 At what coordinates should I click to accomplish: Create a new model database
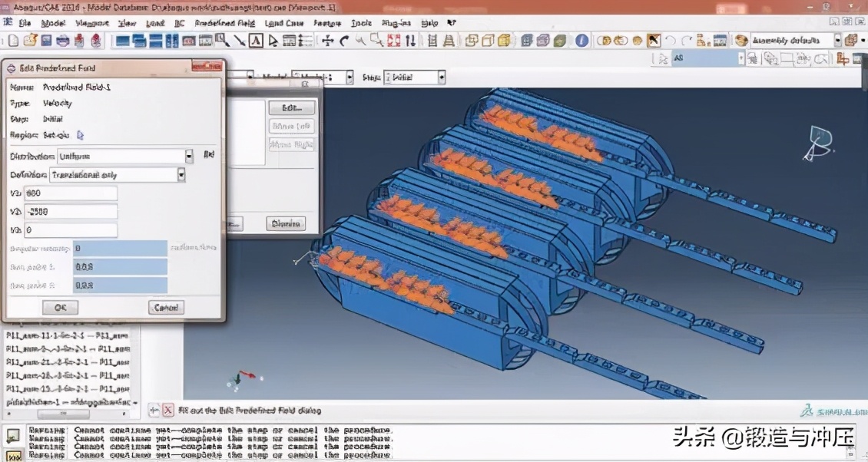tap(13, 41)
